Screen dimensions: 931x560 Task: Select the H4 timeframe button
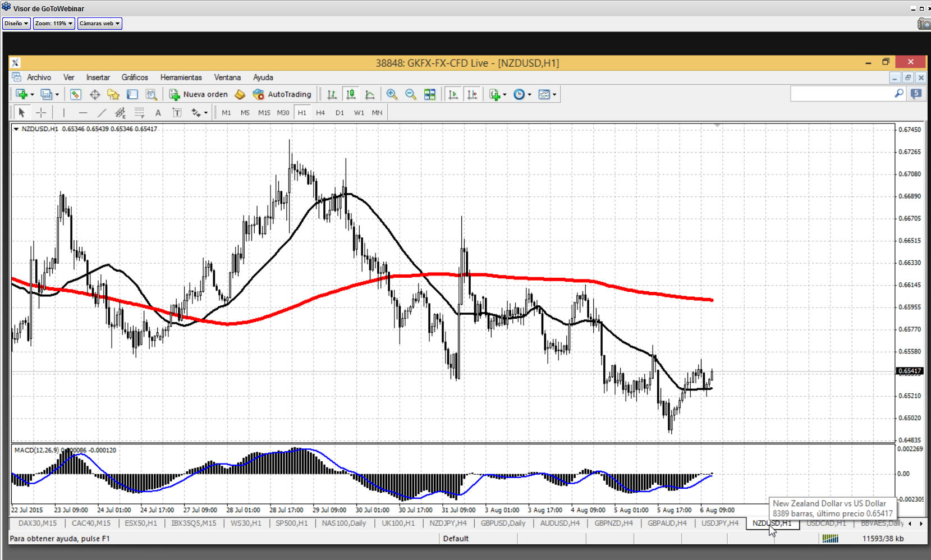320,113
